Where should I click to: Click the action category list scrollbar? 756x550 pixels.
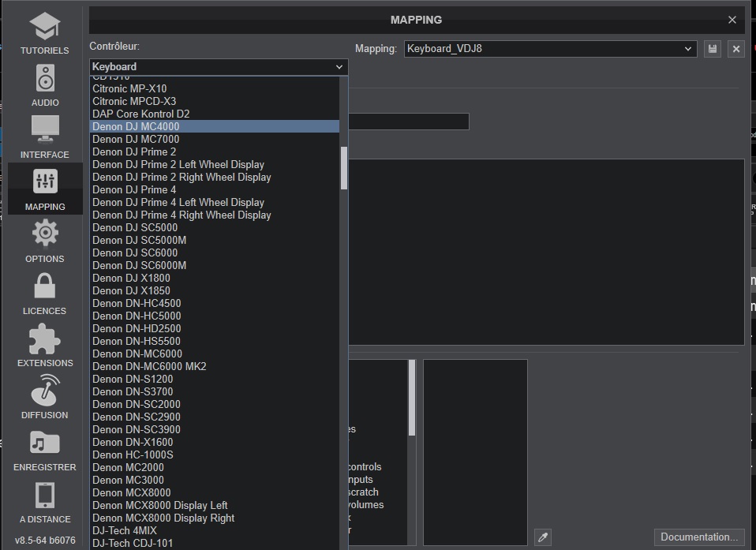point(412,398)
